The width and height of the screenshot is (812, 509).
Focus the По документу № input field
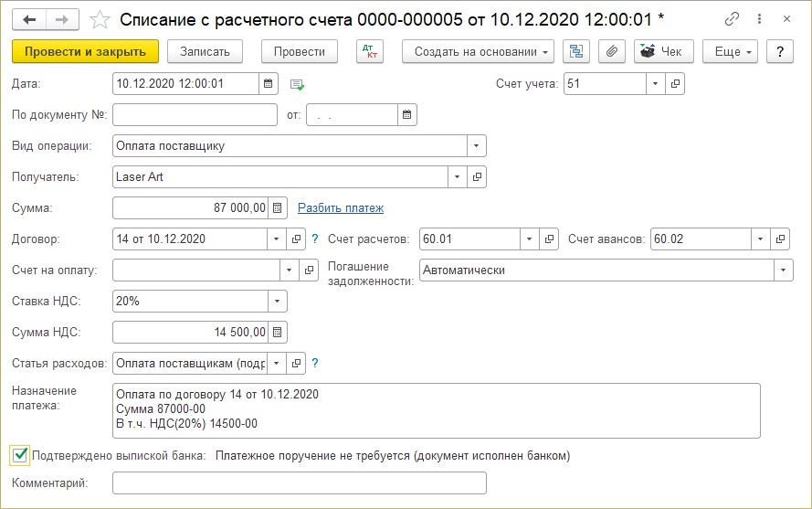(x=195, y=114)
